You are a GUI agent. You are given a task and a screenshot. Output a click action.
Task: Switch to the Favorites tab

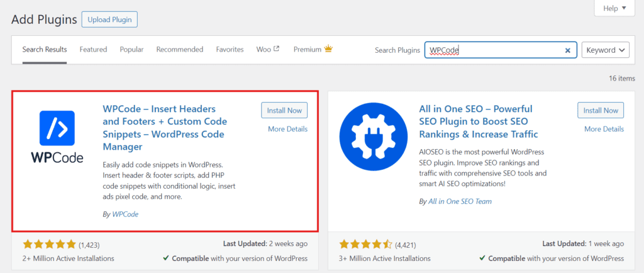(x=230, y=49)
